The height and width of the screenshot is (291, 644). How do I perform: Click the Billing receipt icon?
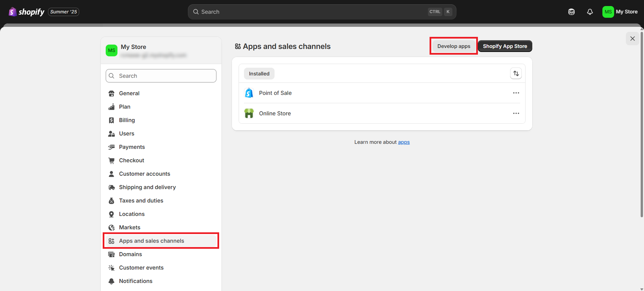coord(111,120)
